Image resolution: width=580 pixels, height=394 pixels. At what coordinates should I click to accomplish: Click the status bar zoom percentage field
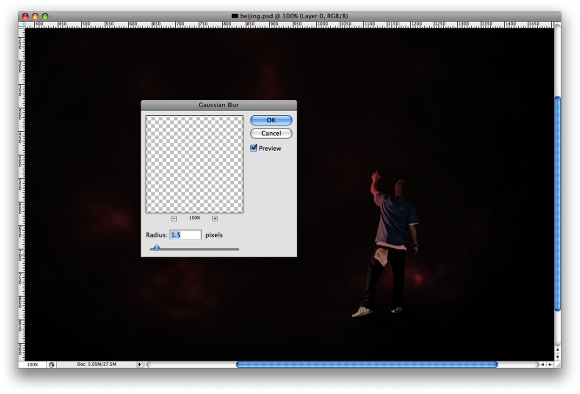point(33,364)
